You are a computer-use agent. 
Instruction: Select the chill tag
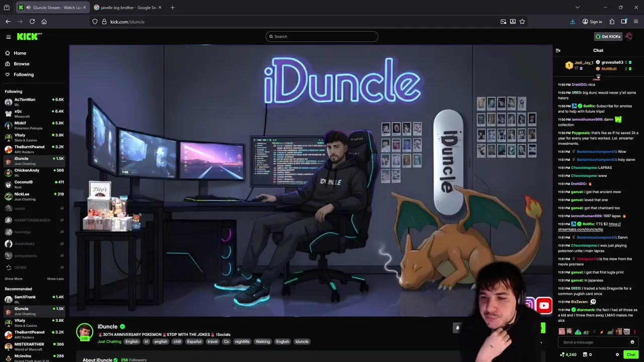click(177, 341)
